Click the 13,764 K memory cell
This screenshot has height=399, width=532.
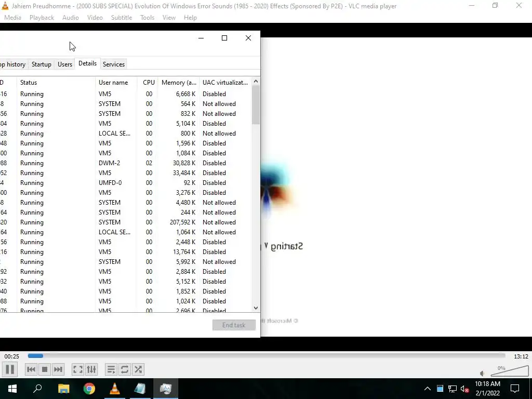pos(184,252)
